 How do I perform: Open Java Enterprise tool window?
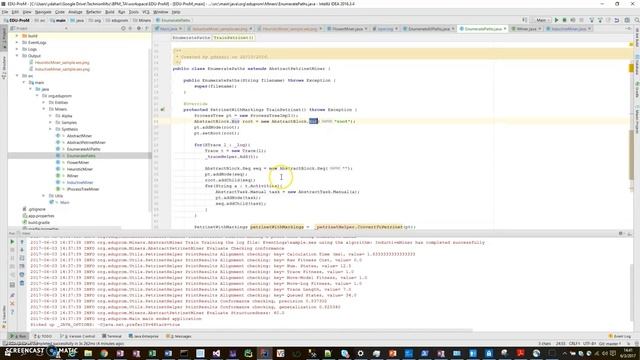144,336
